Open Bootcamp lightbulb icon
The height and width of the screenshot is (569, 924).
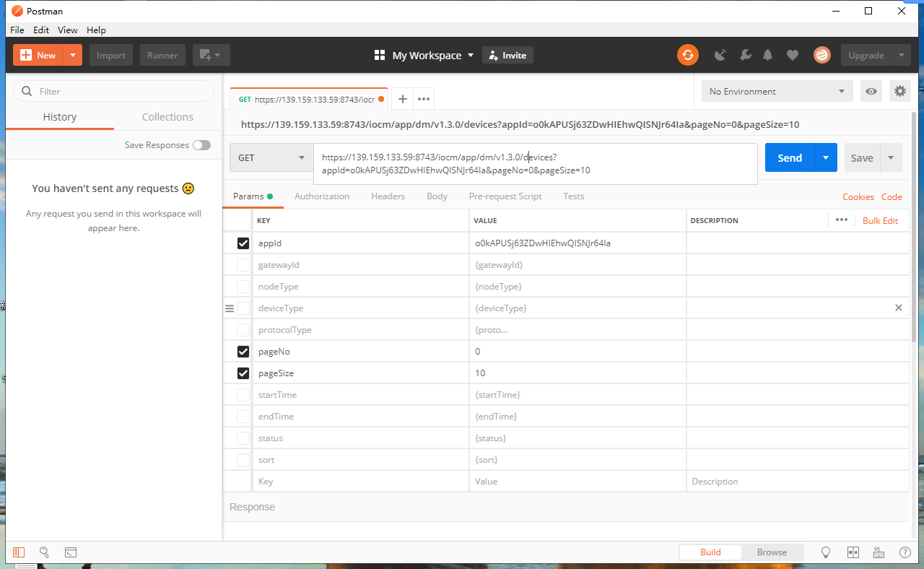tap(826, 552)
